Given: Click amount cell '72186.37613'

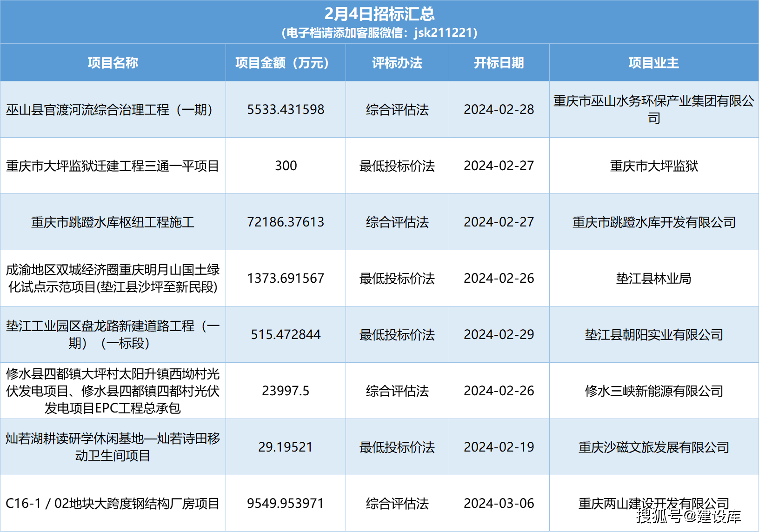Looking at the screenshot, I should click(286, 222).
